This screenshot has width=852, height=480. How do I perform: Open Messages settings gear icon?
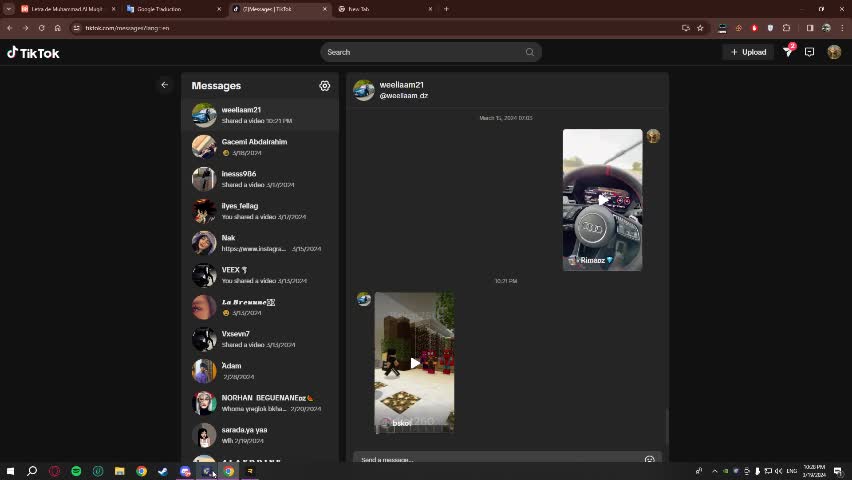coord(324,86)
